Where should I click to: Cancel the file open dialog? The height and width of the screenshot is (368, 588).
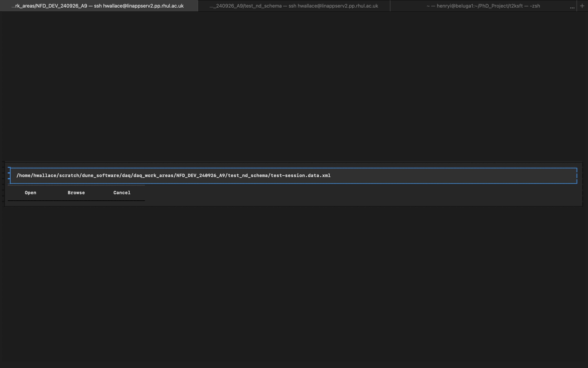click(x=122, y=193)
